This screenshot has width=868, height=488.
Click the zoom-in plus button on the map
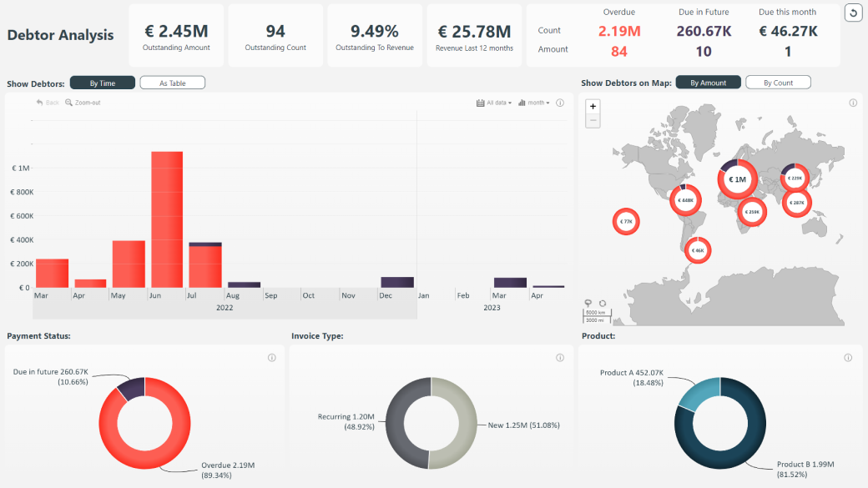[x=593, y=108]
